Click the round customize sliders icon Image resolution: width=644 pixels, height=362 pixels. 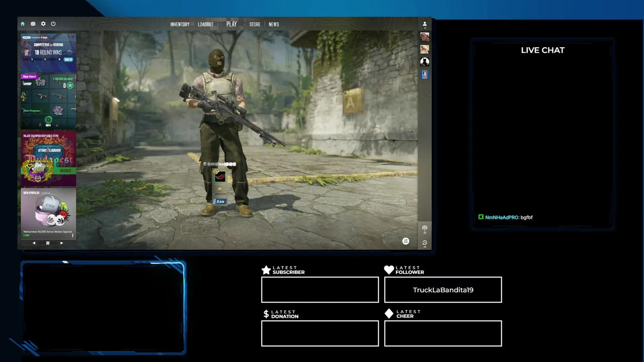click(406, 241)
